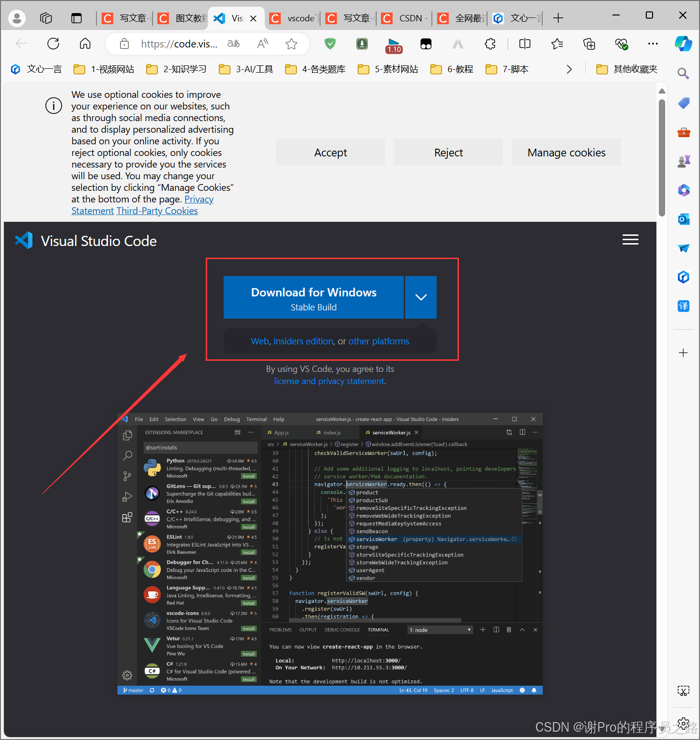This screenshot has width=700, height=740.
Task: Open the browser profile avatar
Action: pos(17,18)
